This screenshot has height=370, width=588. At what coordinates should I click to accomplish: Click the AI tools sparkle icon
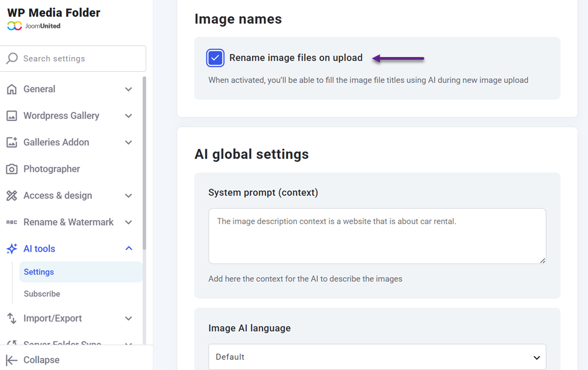[11, 249]
